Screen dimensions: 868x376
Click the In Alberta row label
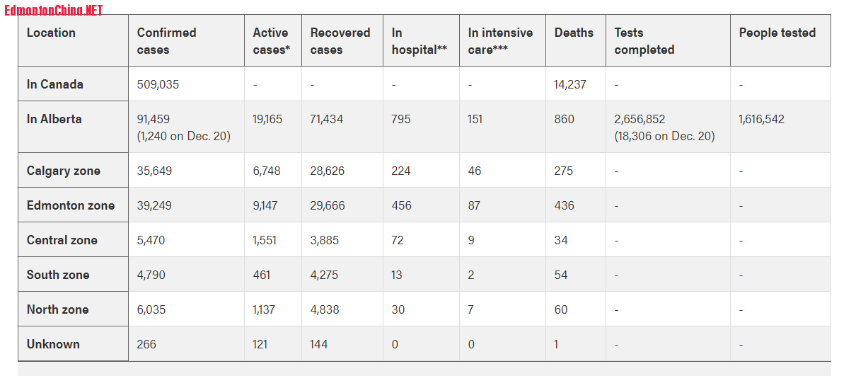coord(54,119)
